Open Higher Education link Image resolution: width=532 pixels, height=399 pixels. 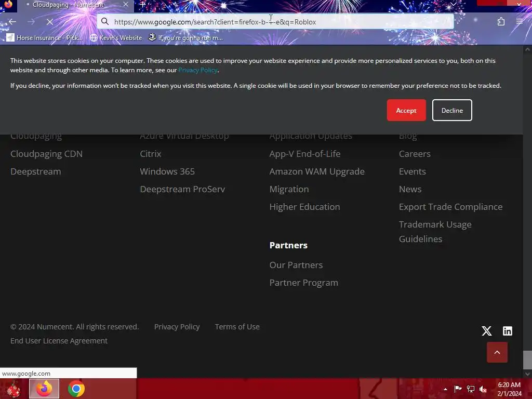point(304,207)
